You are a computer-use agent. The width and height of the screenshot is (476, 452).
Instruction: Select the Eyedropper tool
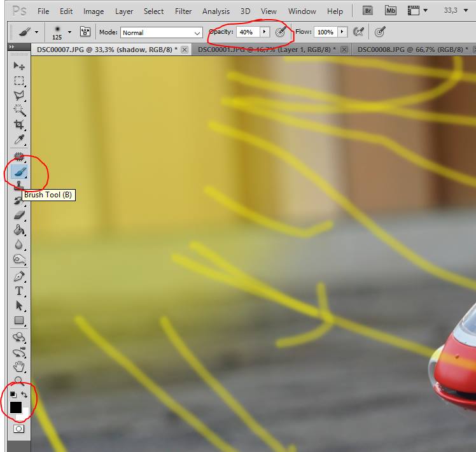tap(19, 139)
